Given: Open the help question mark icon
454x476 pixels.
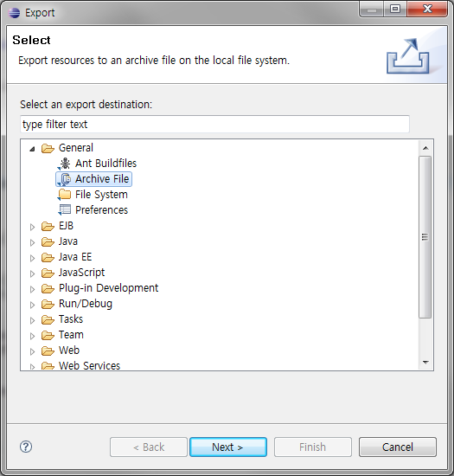Looking at the screenshot, I should coord(26,447).
